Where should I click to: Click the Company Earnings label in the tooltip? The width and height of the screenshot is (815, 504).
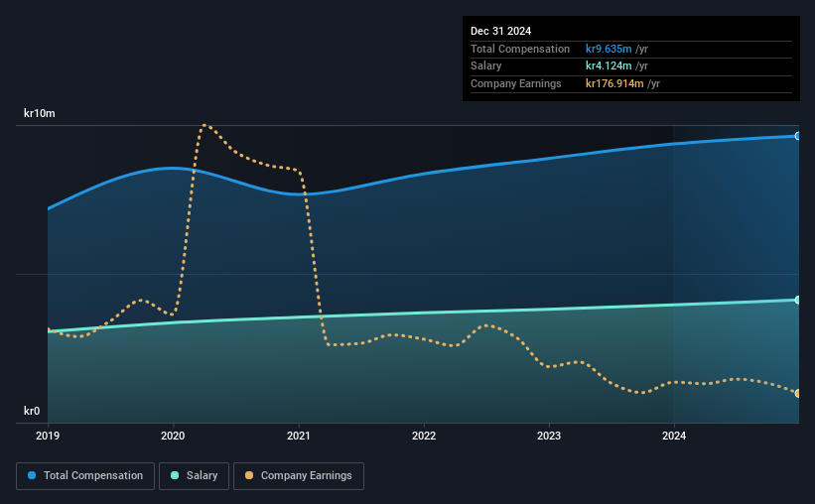(515, 83)
